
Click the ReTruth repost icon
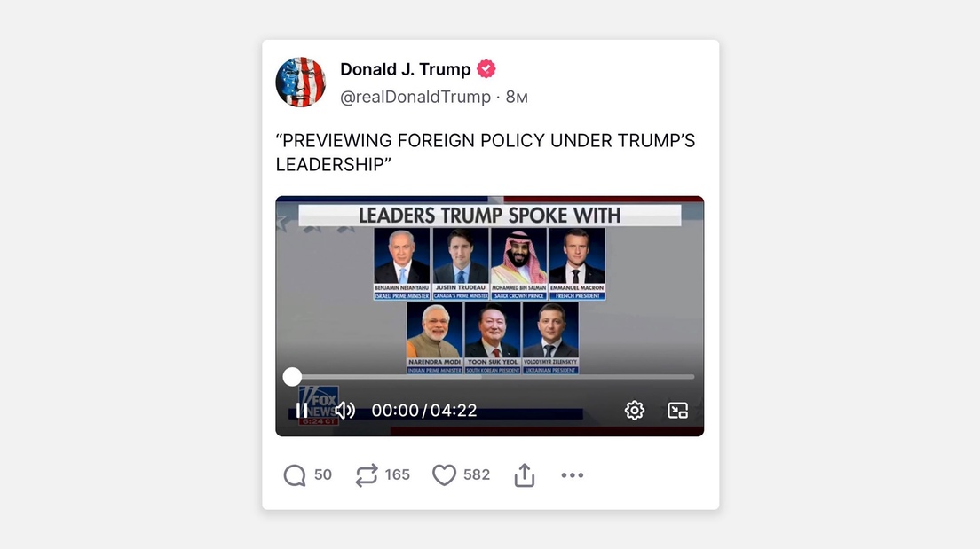click(x=367, y=475)
